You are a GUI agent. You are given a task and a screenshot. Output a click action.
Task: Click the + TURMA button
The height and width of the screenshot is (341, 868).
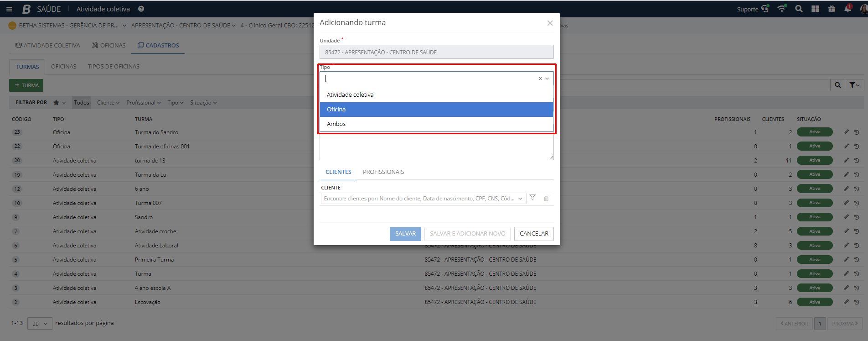(26, 85)
